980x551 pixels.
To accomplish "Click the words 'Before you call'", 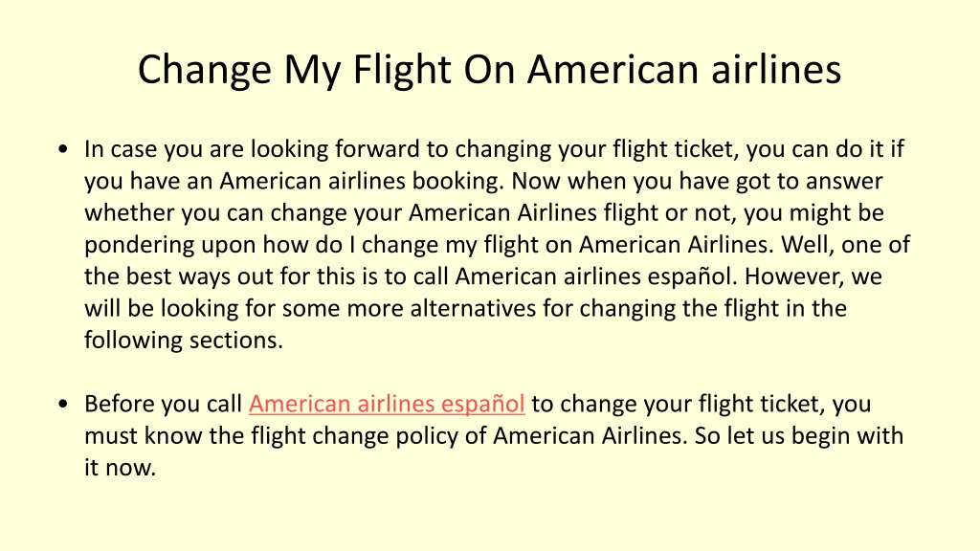I will pos(163,405).
